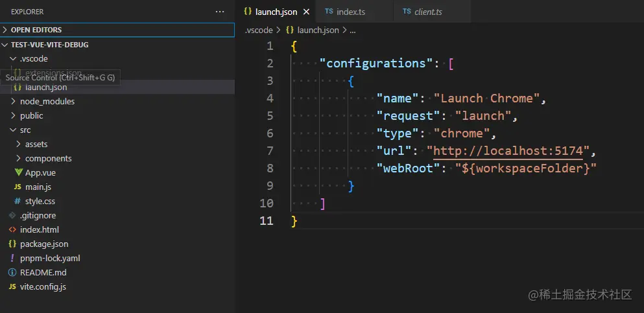This screenshot has width=644, height=313.
Task: Click the .vscode breadcrumb segment
Action: click(258, 30)
